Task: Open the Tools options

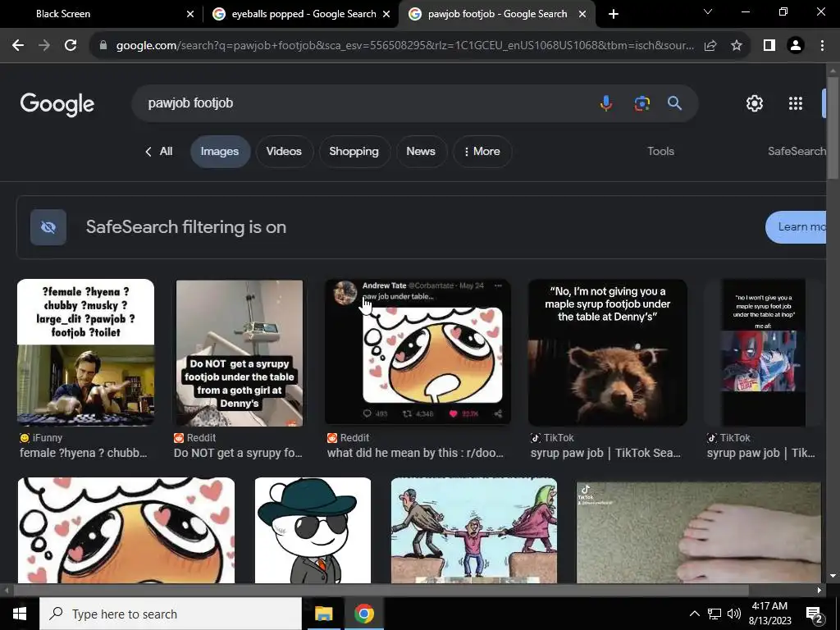Action: 660,152
